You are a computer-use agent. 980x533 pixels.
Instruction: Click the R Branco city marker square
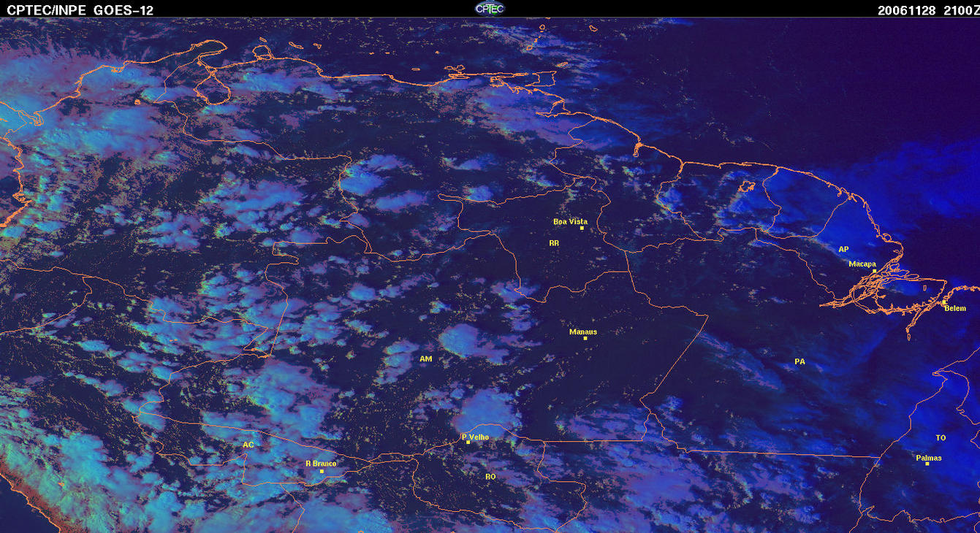coord(322,472)
